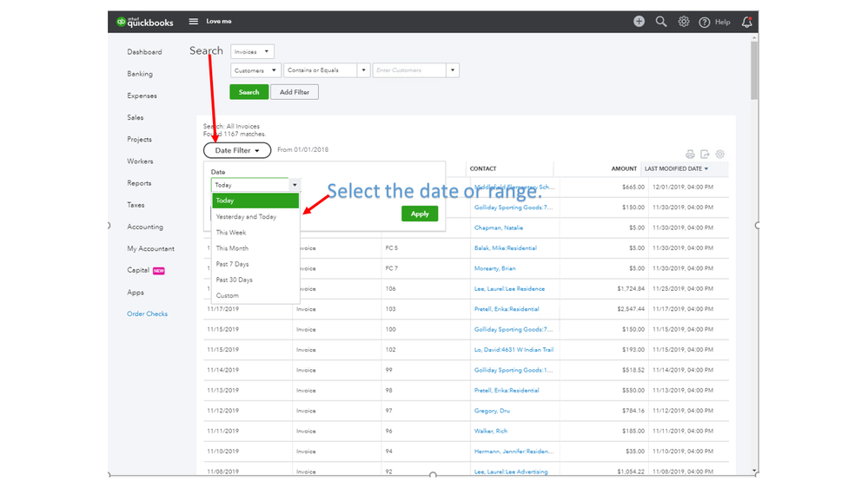Viewport: 868px width, 488px height.
Task: Click the export icon above table
Action: click(x=705, y=155)
